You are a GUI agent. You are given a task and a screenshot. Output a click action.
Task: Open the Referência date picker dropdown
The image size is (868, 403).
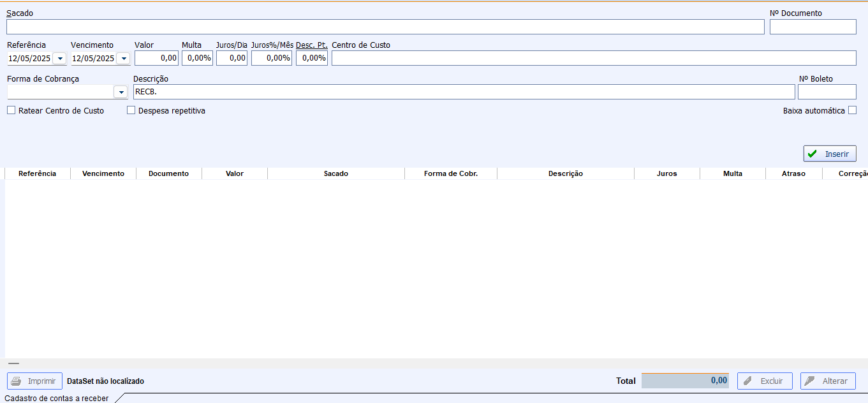(59, 58)
